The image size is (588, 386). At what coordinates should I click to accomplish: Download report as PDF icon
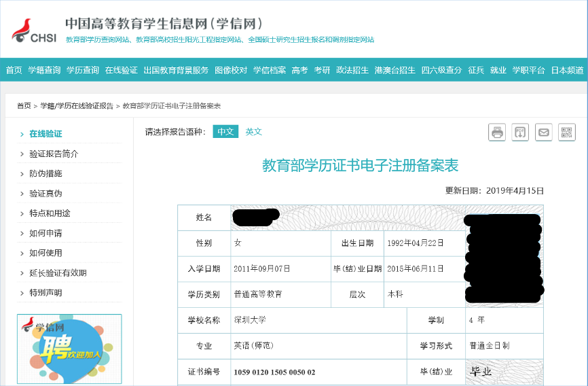520,132
